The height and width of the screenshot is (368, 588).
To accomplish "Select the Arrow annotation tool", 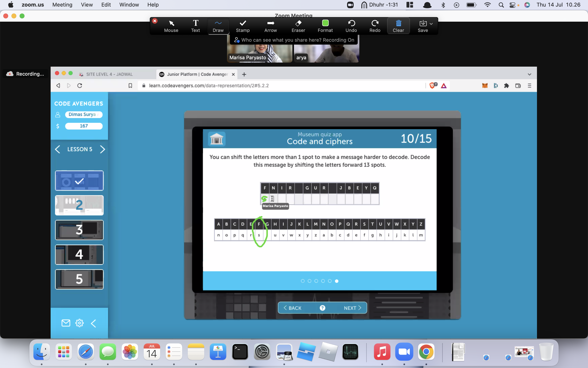I will pyautogui.click(x=271, y=26).
